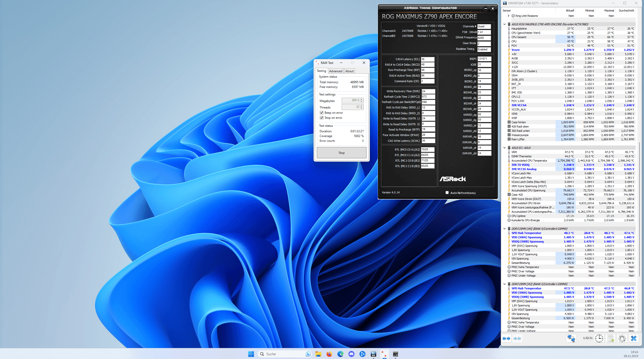Switch to RAM Test taskbar icon

[x=384, y=354]
